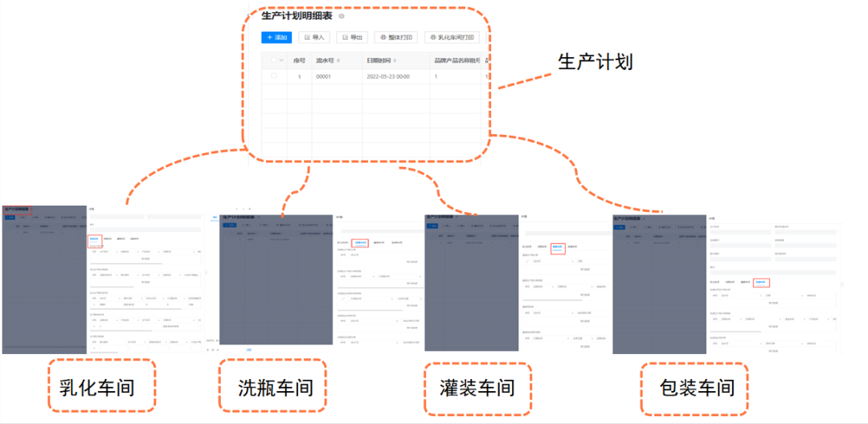Select the highlighted tab in 乳化车间 screenshot
868x424 pixels.
click(95, 240)
